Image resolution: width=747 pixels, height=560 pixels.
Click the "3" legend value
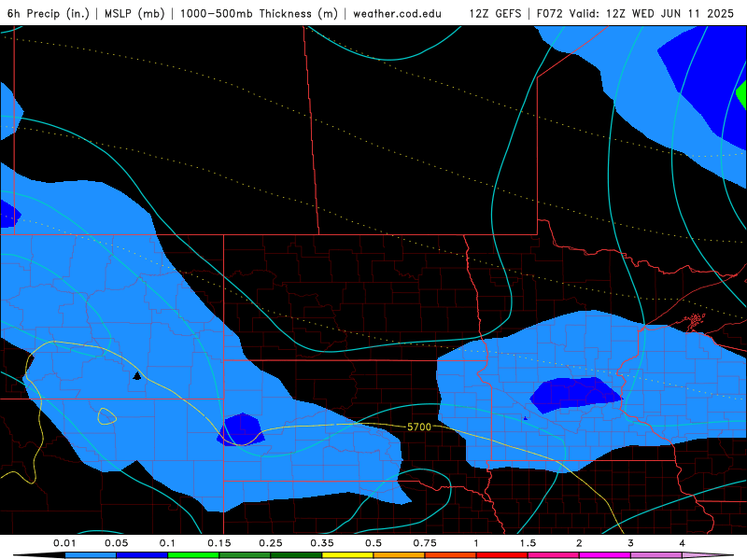click(x=631, y=543)
